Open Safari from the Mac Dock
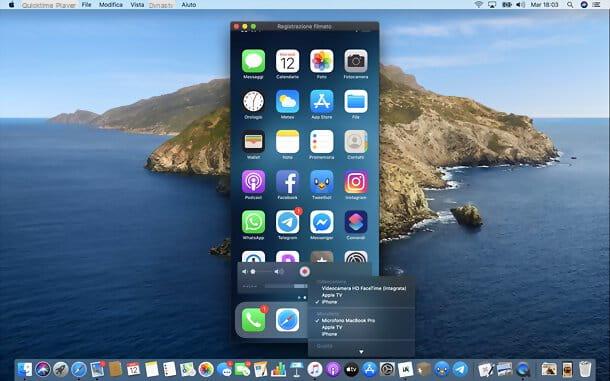 pyautogui.click(x=79, y=369)
